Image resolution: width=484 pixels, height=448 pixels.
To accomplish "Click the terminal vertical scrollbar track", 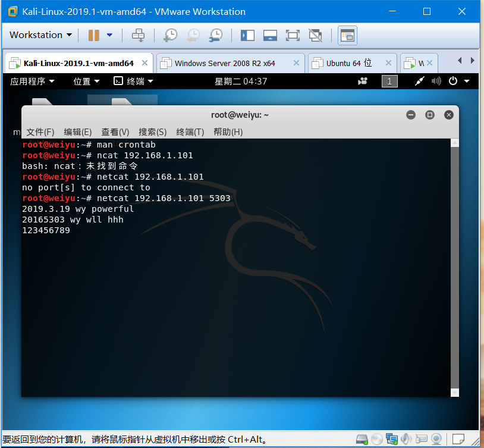I will pos(455,268).
